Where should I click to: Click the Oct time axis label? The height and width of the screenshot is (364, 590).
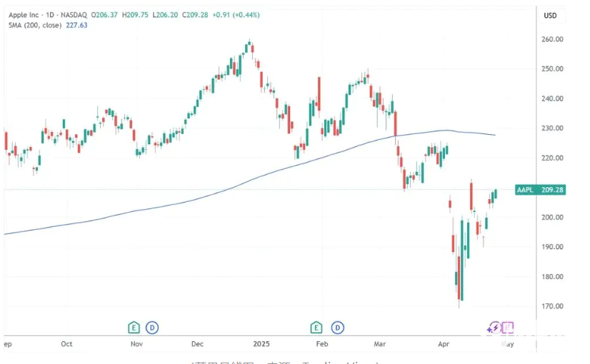[66, 344]
